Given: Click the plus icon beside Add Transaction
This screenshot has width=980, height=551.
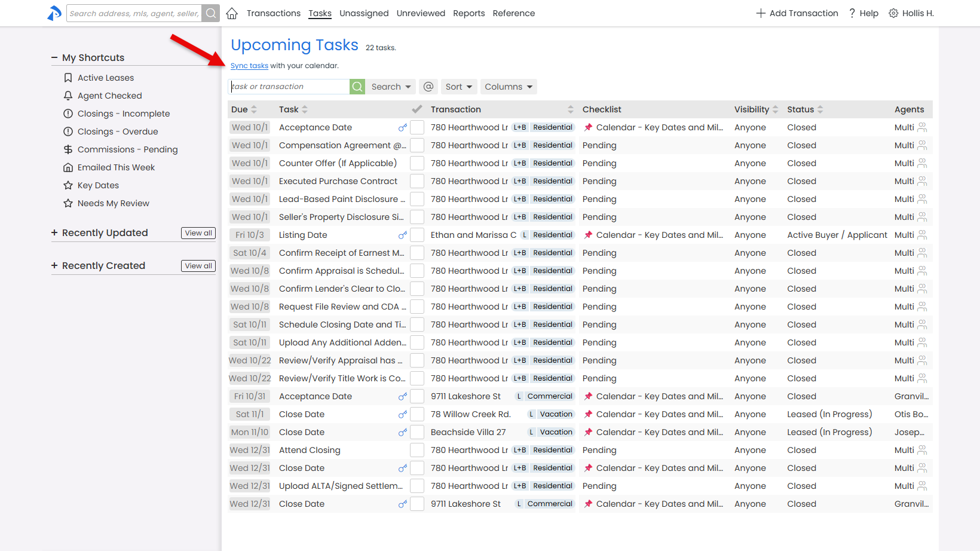Looking at the screenshot, I should click(x=761, y=13).
